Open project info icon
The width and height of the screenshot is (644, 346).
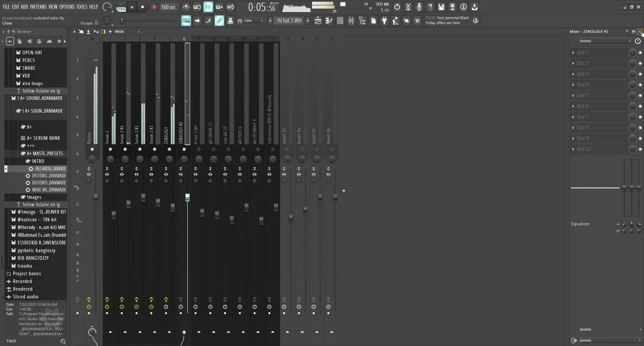click(463, 7)
